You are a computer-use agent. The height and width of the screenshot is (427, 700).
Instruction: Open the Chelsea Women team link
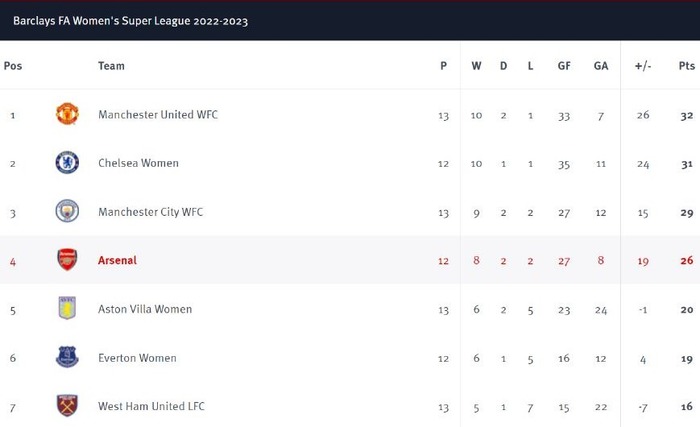coord(138,163)
